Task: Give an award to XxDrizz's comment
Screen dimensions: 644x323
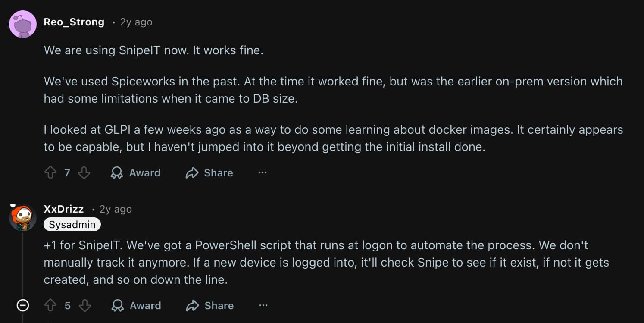Action: [117, 305]
